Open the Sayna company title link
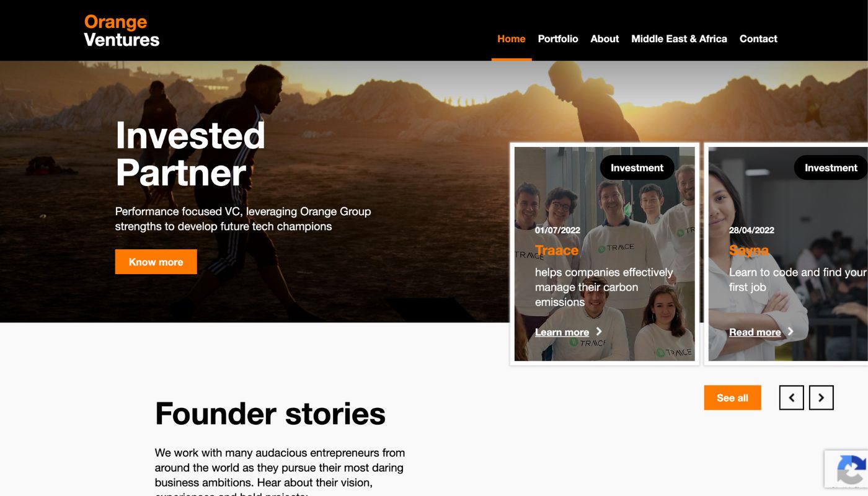Image resolution: width=868 pixels, height=496 pixels. tap(749, 250)
